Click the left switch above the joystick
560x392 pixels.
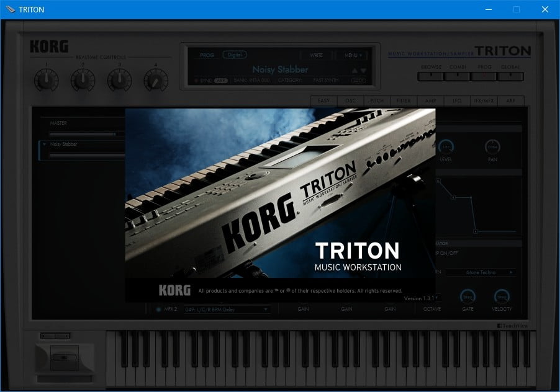pos(48,336)
